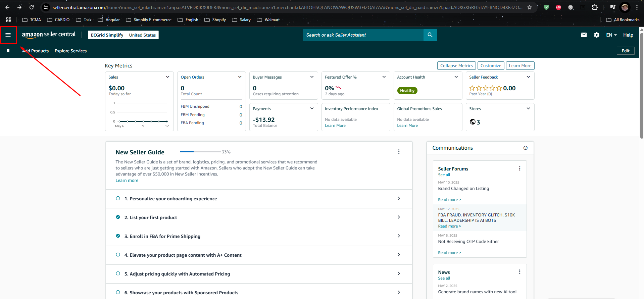
Task: Click the site information icon in address bar
Action: (x=46, y=7)
